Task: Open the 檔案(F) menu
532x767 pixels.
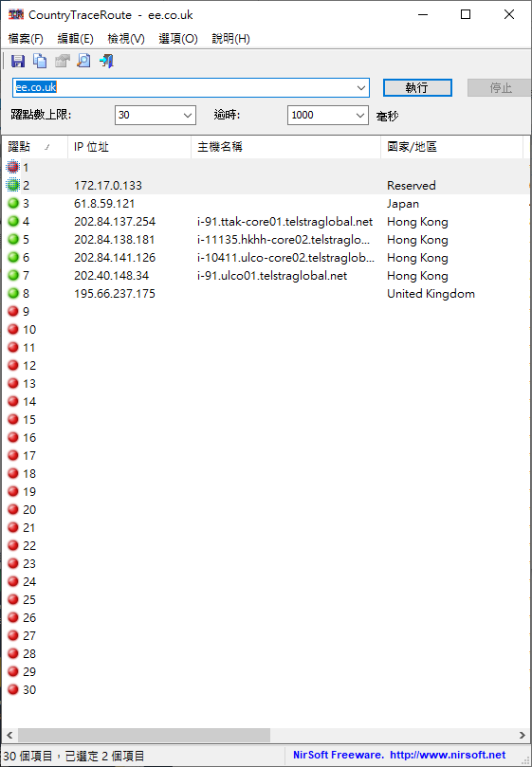Action: click(26, 39)
